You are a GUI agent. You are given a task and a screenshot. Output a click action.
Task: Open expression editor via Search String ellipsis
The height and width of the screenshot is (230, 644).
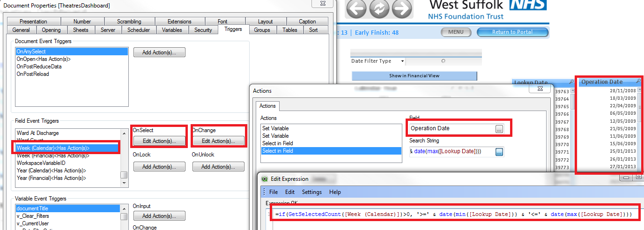tap(499, 152)
